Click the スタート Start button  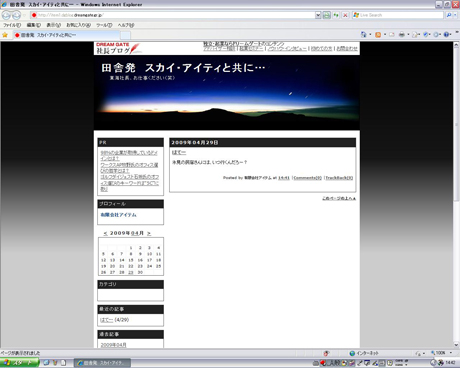point(19,363)
